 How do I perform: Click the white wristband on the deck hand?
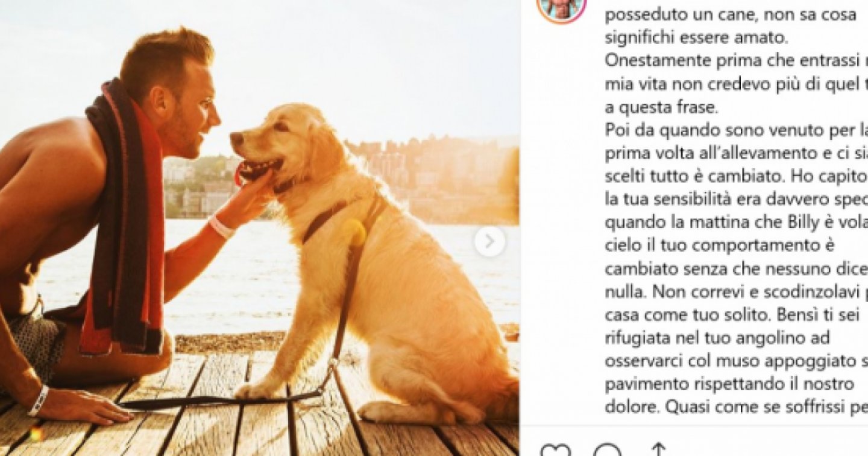point(38,401)
